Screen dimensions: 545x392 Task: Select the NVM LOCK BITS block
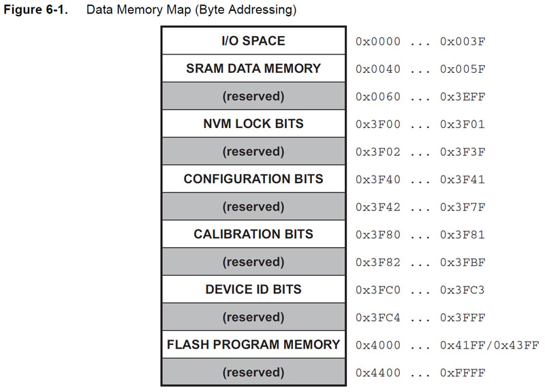click(x=253, y=124)
